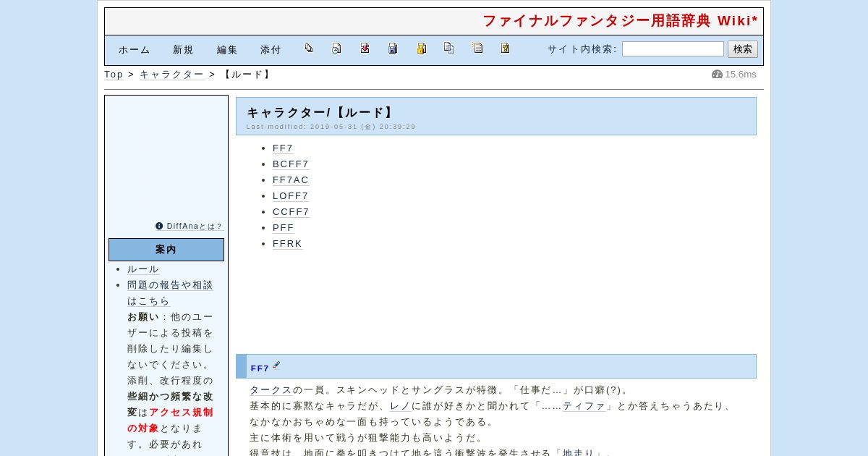Jump to FFRK in the contents list
This screenshot has width=868, height=456.
[287, 244]
